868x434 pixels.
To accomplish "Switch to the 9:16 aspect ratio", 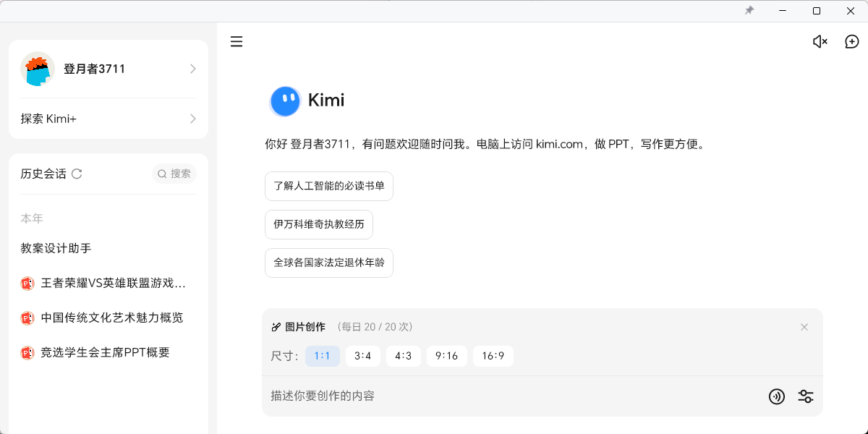I will 446,356.
